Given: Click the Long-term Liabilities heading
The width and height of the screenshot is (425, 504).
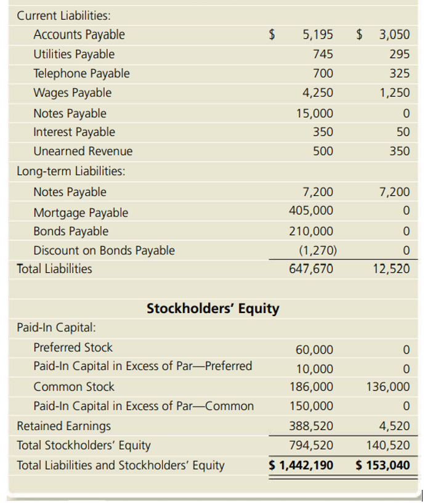Looking at the screenshot, I should click(71, 171).
